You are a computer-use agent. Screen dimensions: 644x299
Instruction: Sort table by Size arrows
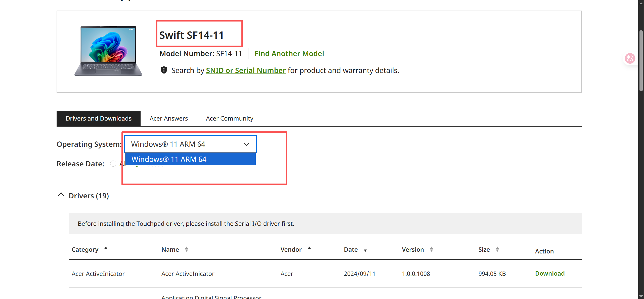click(497, 249)
